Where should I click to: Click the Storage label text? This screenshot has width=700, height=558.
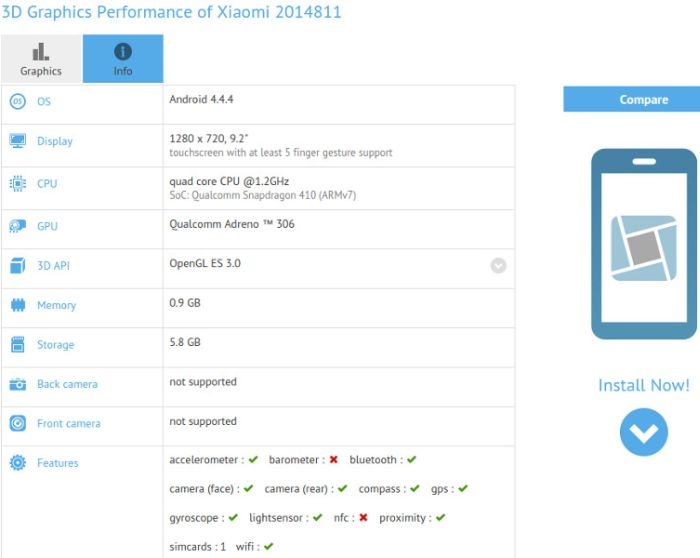click(56, 345)
